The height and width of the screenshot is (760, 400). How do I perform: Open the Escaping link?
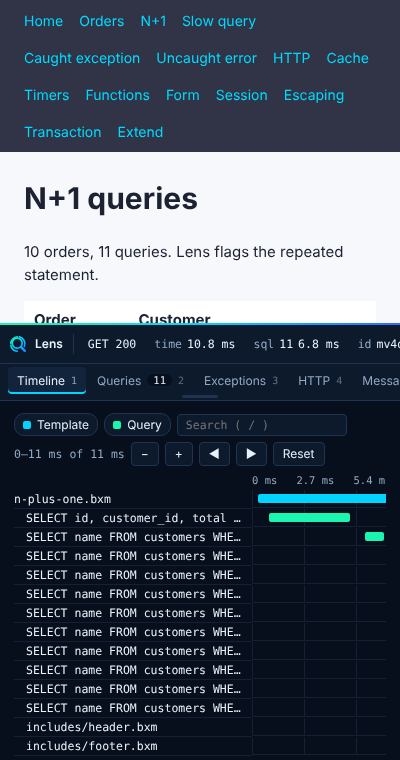[x=314, y=95]
